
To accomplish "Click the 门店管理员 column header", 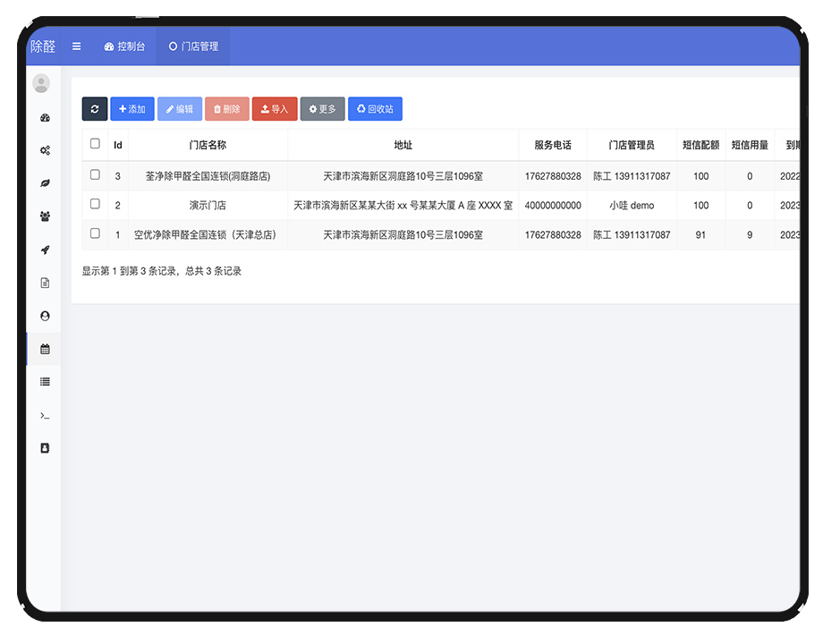I will tap(632, 145).
